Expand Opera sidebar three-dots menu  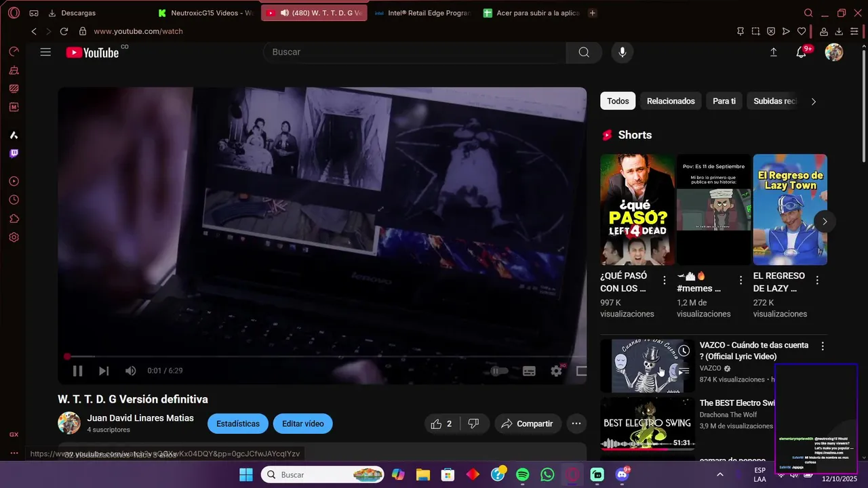(14, 453)
